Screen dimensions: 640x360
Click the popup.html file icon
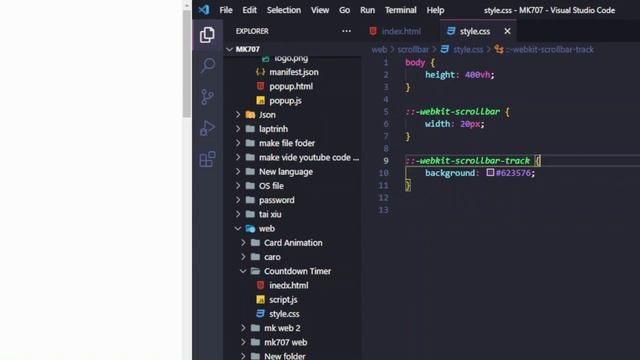click(260, 86)
